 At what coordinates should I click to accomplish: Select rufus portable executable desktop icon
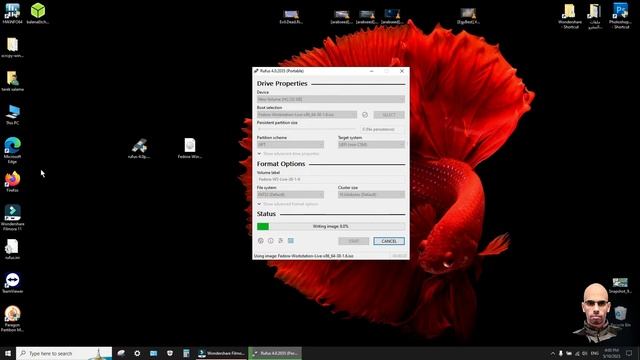pyautogui.click(x=139, y=149)
